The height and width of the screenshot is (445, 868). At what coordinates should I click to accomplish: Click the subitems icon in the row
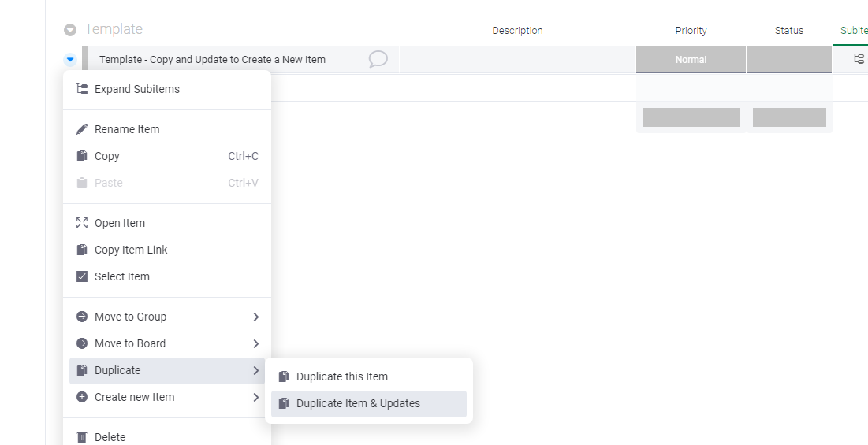point(859,59)
